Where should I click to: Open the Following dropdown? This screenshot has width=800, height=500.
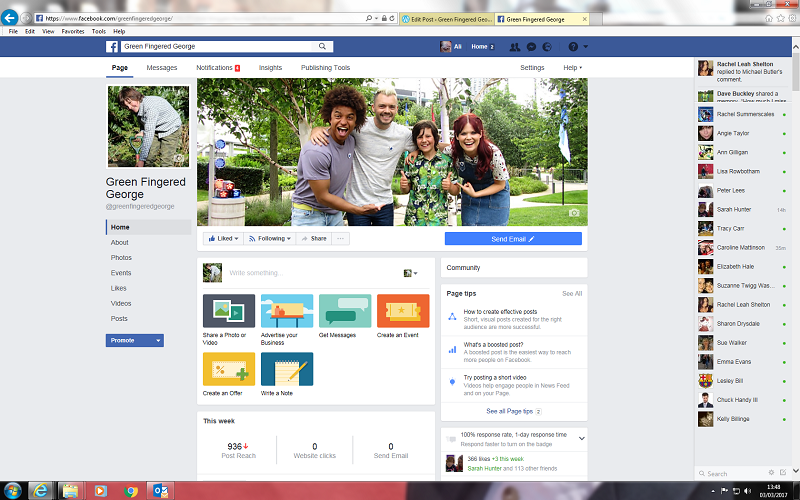pyautogui.click(x=272, y=239)
